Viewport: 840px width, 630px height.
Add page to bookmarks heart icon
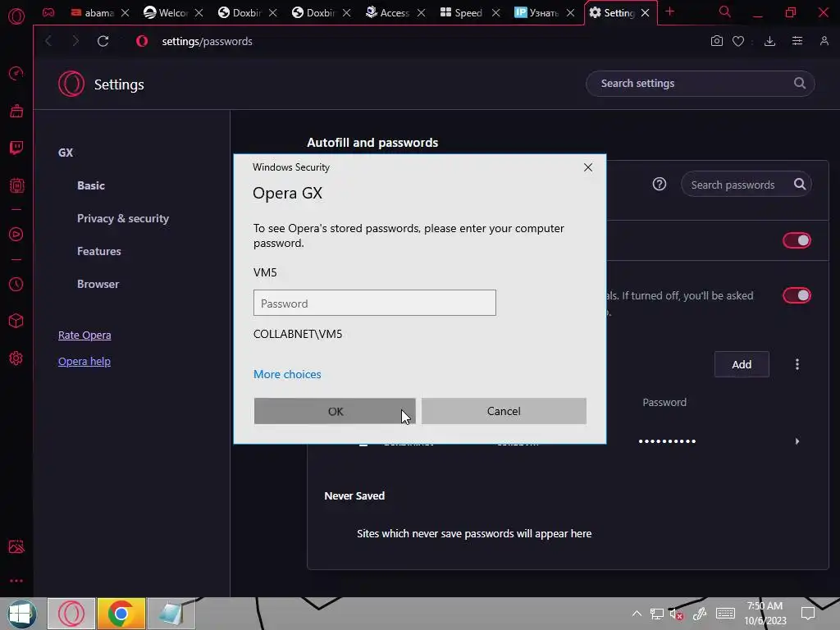[x=738, y=41]
